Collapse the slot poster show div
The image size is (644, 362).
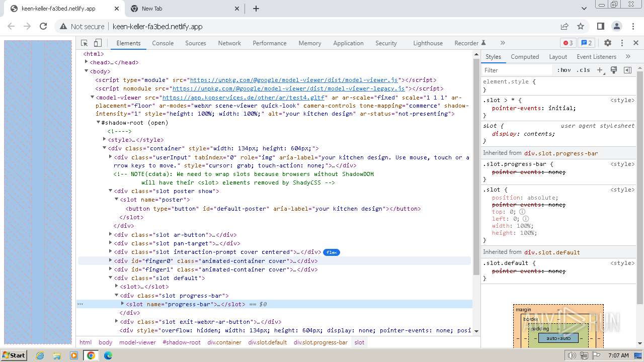tap(110, 191)
